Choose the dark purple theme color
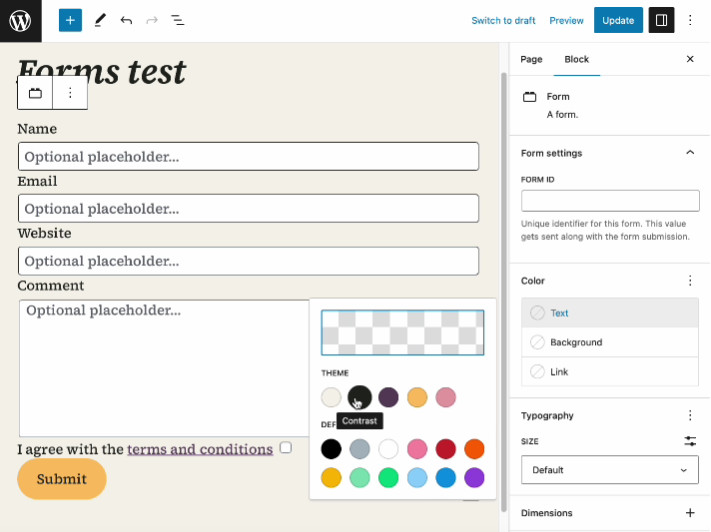The width and height of the screenshot is (711, 532). 388,397
